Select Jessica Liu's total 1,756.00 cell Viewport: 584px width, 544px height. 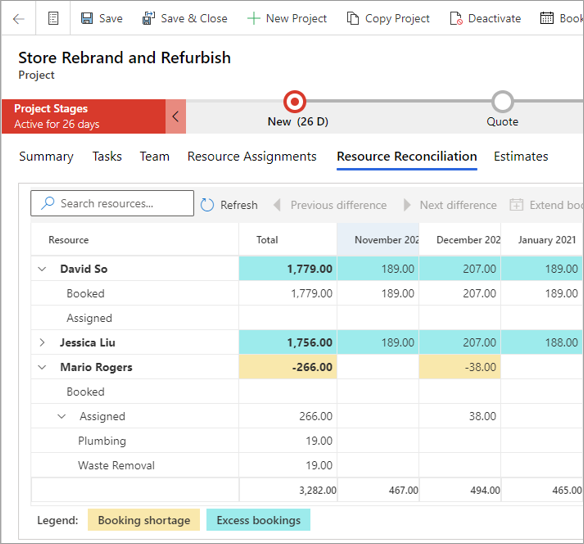point(288,342)
